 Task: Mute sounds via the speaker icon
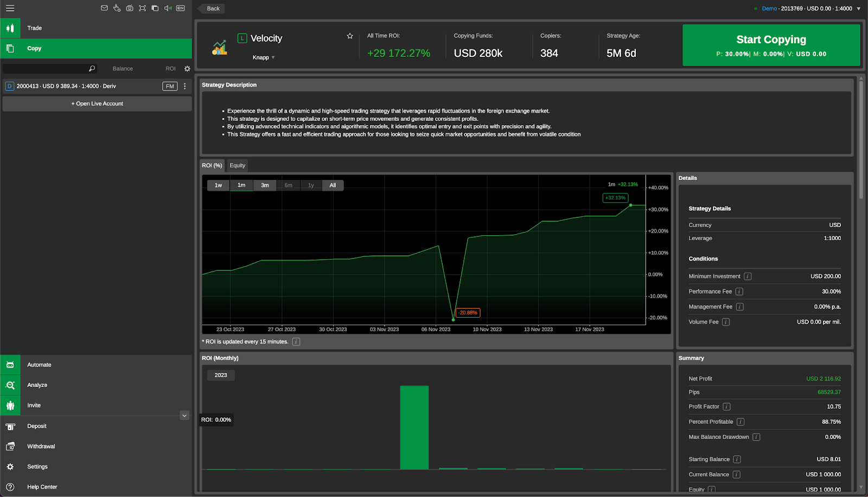point(168,8)
